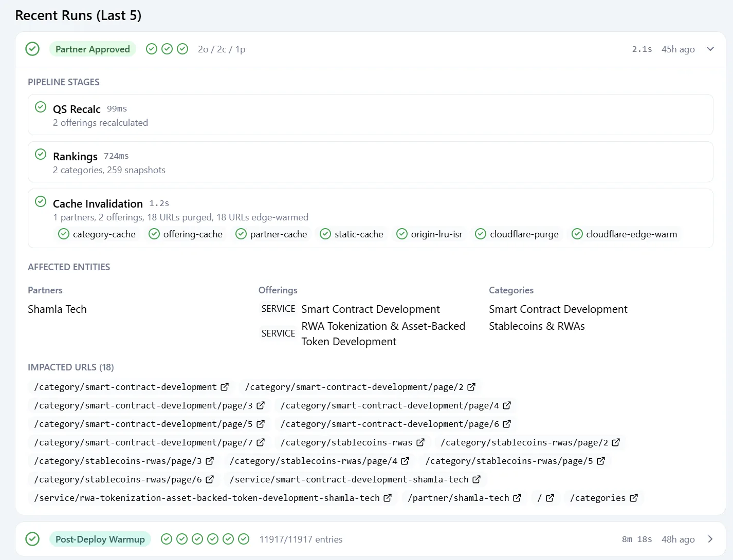Open external link icon for smart-contract-development/page/7
Screen dimensions: 733x560
(261, 442)
